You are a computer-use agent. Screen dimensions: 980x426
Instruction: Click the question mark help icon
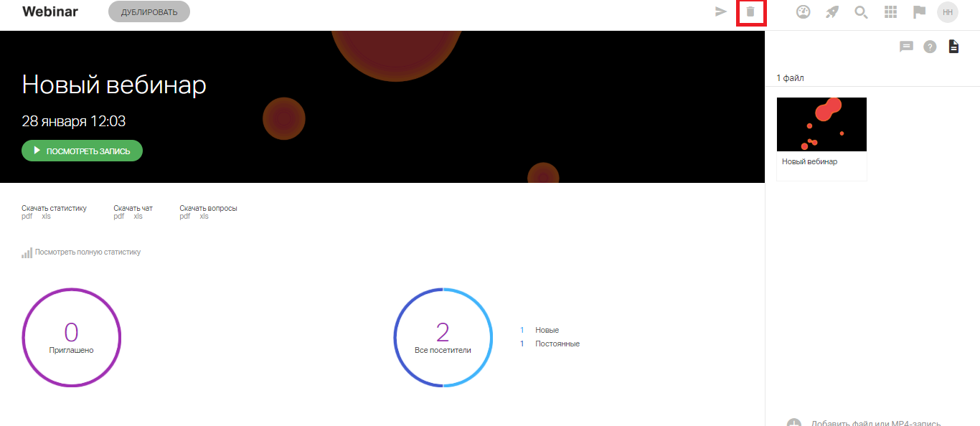pyautogui.click(x=930, y=47)
